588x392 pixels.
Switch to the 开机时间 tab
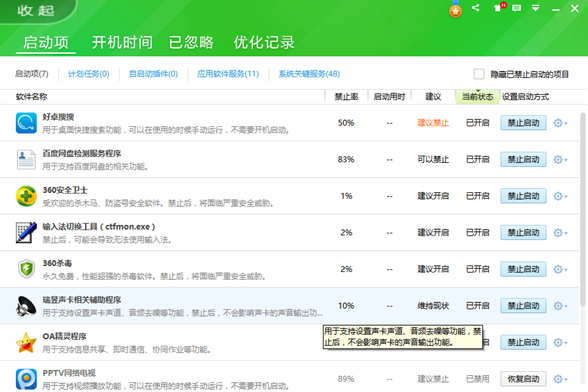coord(122,42)
